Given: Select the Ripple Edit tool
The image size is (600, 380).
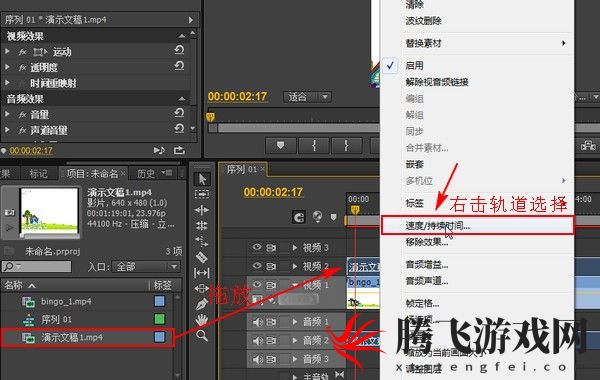Looking at the screenshot, I should 202,210.
